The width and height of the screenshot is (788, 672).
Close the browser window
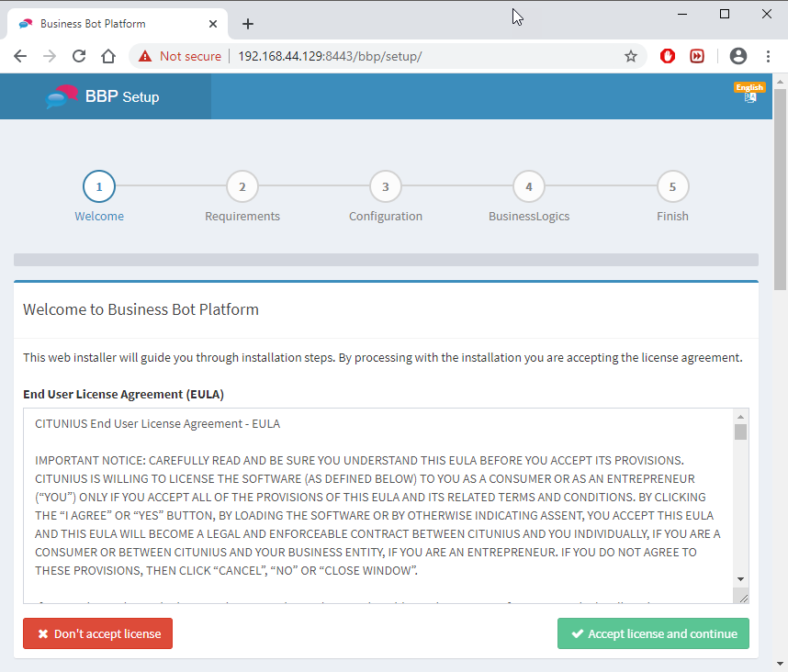(x=766, y=14)
